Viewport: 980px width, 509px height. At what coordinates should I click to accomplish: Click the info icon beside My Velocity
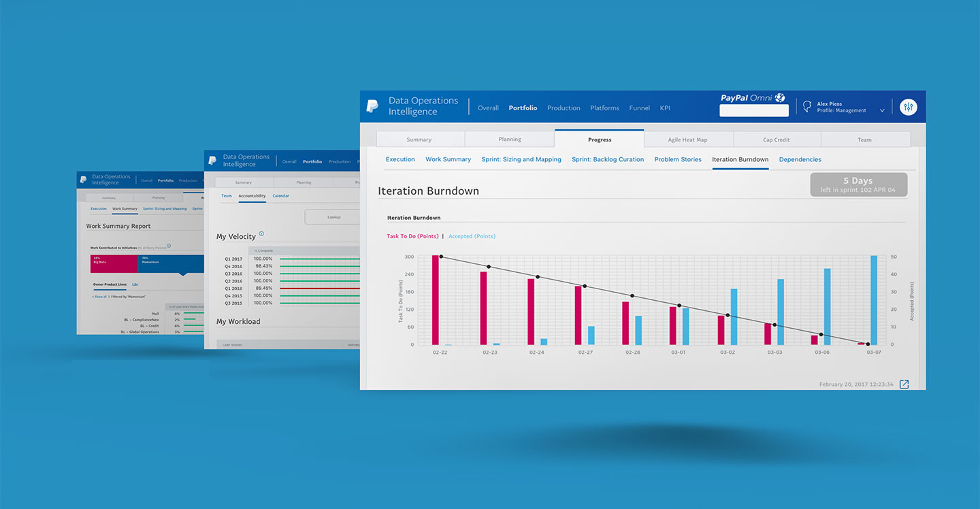point(261,233)
